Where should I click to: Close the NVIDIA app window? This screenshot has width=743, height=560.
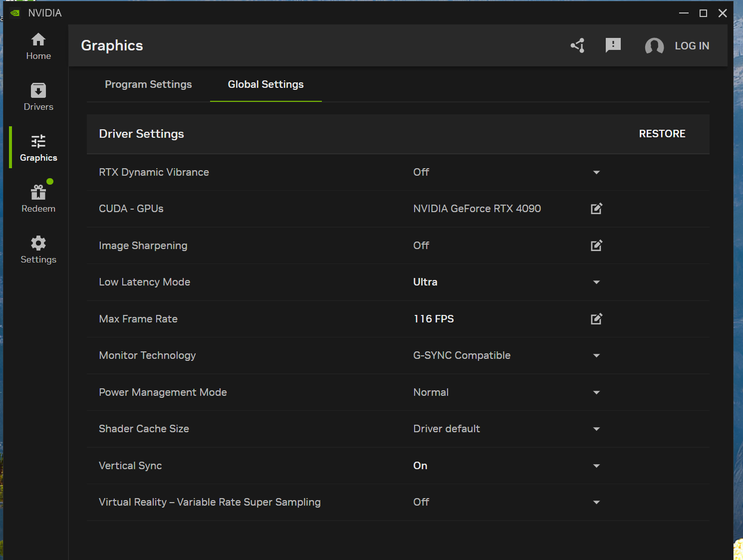click(x=723, y=13)
